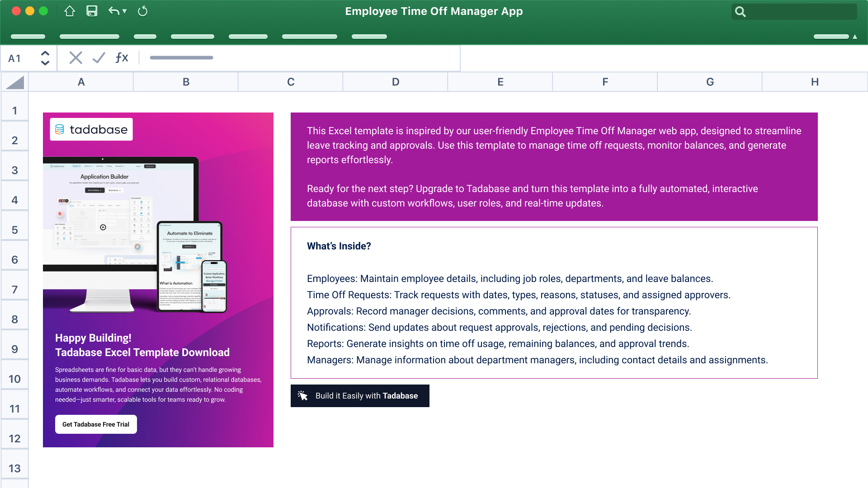Select column B header
This screenshot has width=868, height=488.
coord(186,82)
